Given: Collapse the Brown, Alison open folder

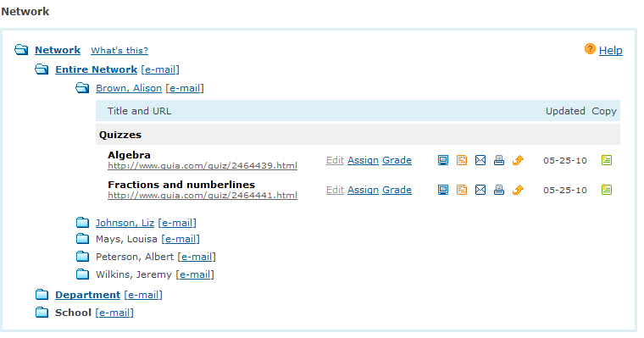Looking at the screenshot, I should pos(82,88).
